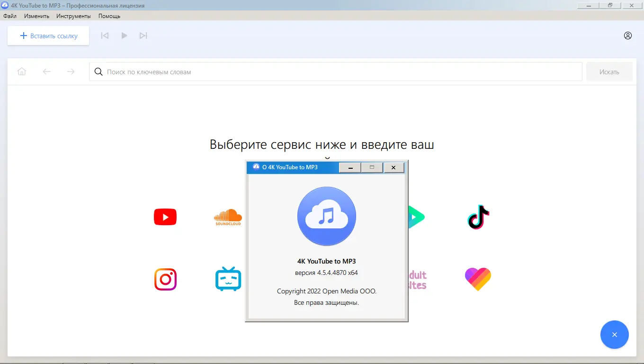This screenshot has height=364, width=644.
Task: Click the Home icon above the search bar
Action: [x=22, y=71]
